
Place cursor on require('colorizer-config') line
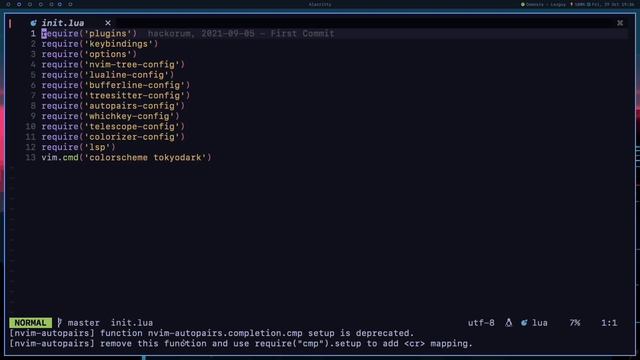(x=113, y=137)
